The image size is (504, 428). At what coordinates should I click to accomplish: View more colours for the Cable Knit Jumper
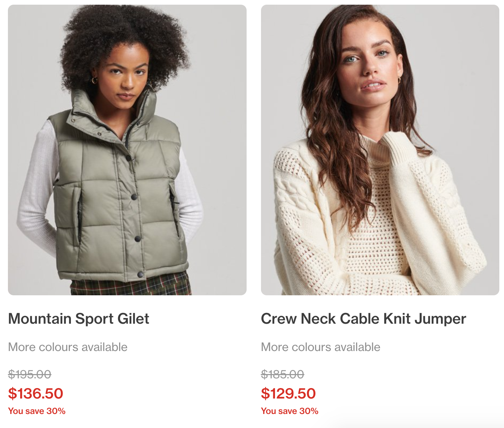320,347
